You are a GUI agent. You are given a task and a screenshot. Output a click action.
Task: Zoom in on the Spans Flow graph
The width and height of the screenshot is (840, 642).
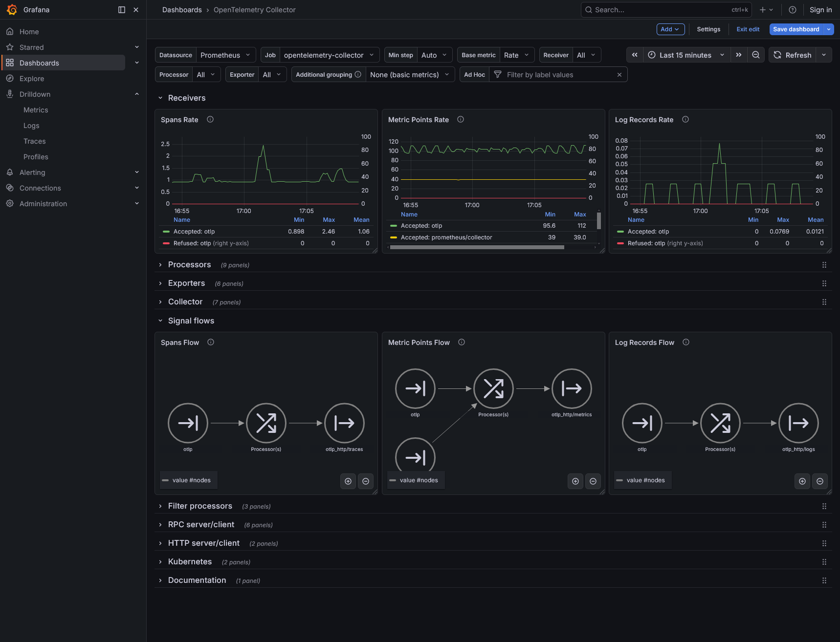[x=348, y=481]
